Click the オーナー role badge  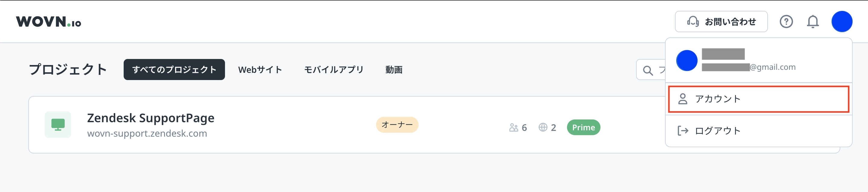pyautogui.click(x=397, y=125)
